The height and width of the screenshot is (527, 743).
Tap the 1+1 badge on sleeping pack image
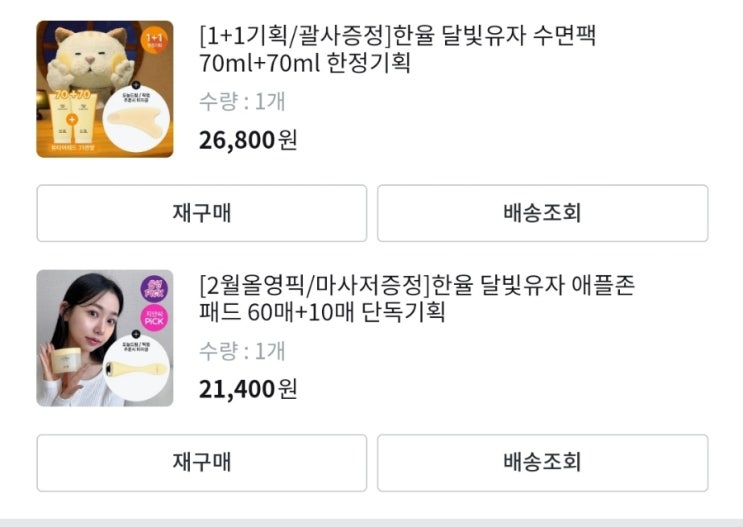(x=155, y=39)
